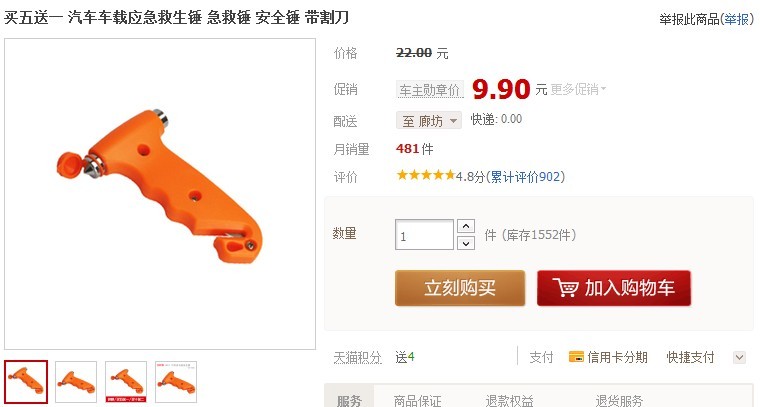This screenshot has width=760, height=407.
Task: Expand 更多促销 promotions dropdown
Action: (578, 89)
